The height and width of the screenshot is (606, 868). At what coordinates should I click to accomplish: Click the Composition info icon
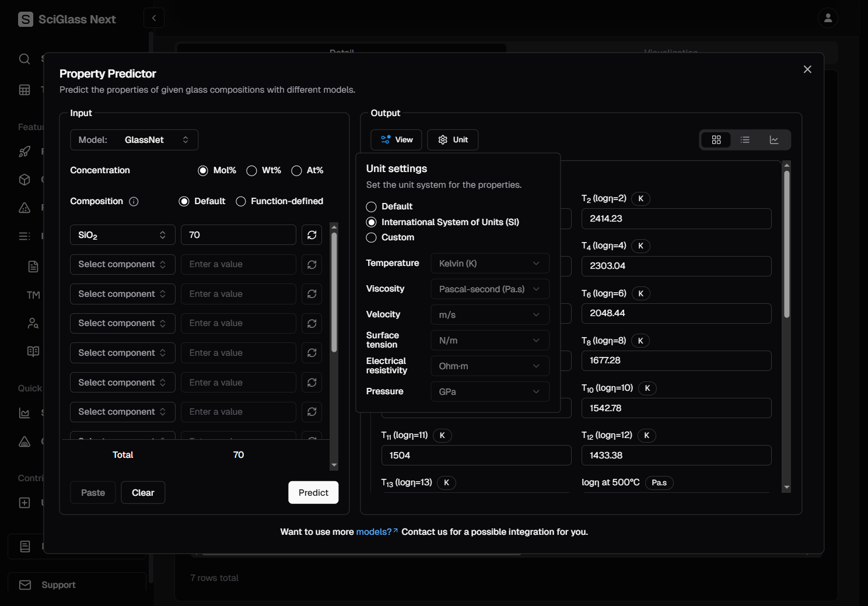tap(134, 202)
